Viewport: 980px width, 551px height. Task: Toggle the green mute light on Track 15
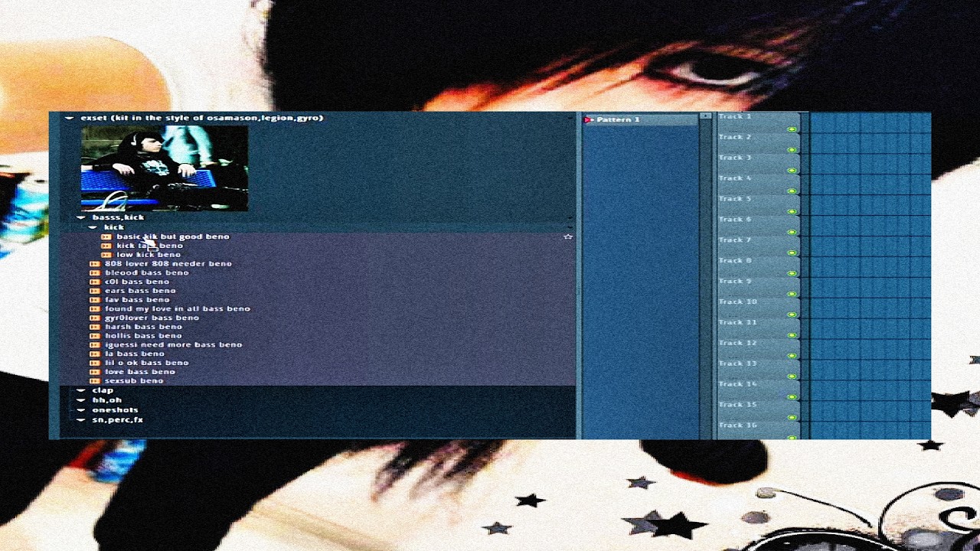click(792, 417)
